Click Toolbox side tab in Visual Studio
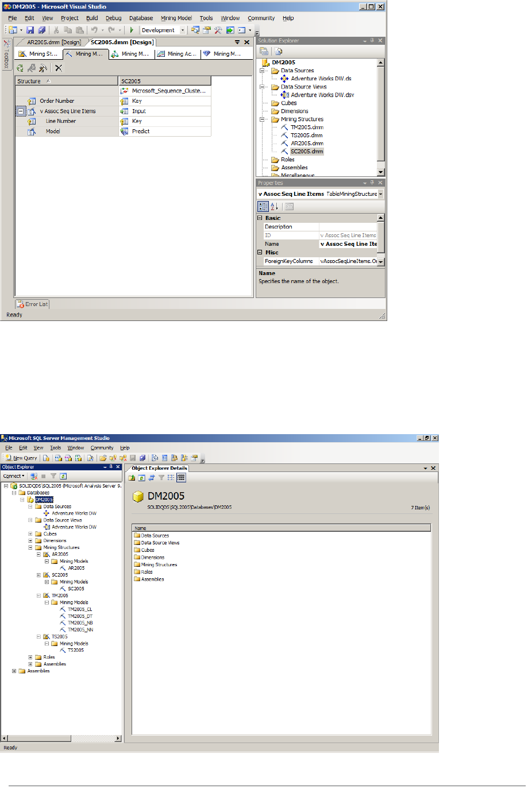This screenshot has width=528, height=812. click(6, 55)
